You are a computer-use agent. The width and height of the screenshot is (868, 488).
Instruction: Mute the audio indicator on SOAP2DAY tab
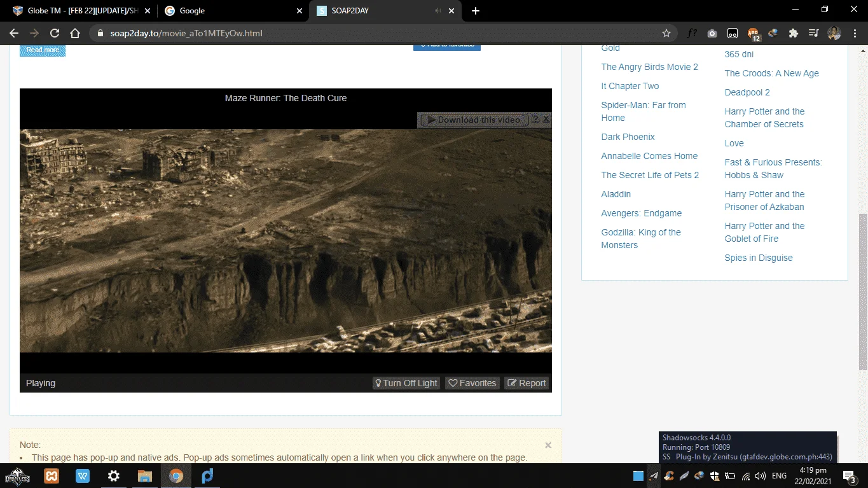(437, 11)
